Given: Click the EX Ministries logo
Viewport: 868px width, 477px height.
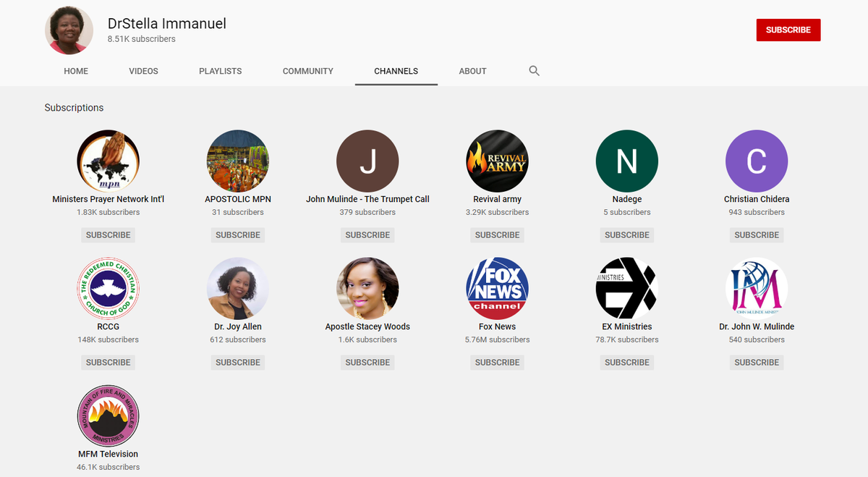Looking at the screenshot, I should point(626,288).
